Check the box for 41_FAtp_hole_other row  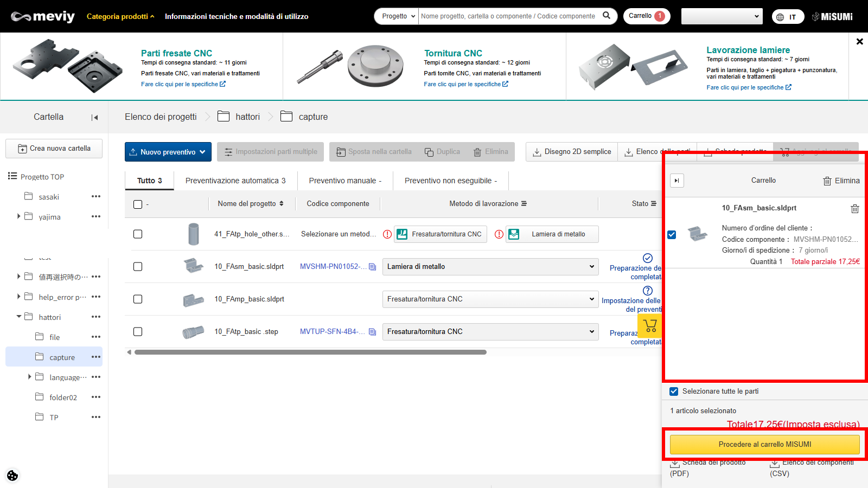tap(138, 234)
